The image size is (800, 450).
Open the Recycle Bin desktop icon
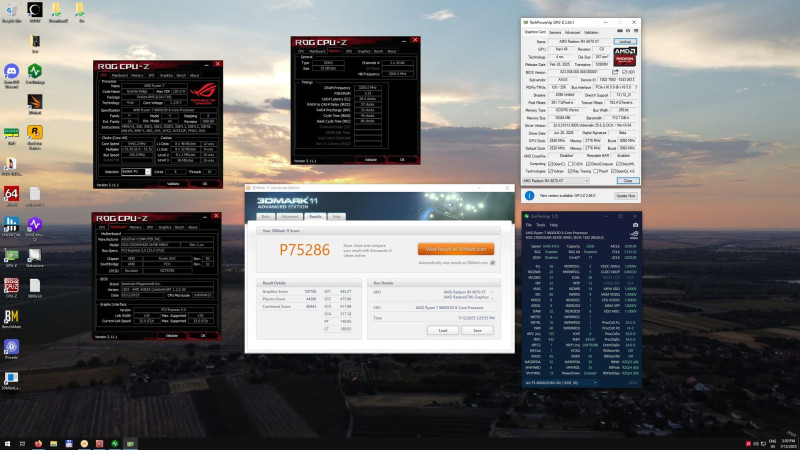(11, 12)
